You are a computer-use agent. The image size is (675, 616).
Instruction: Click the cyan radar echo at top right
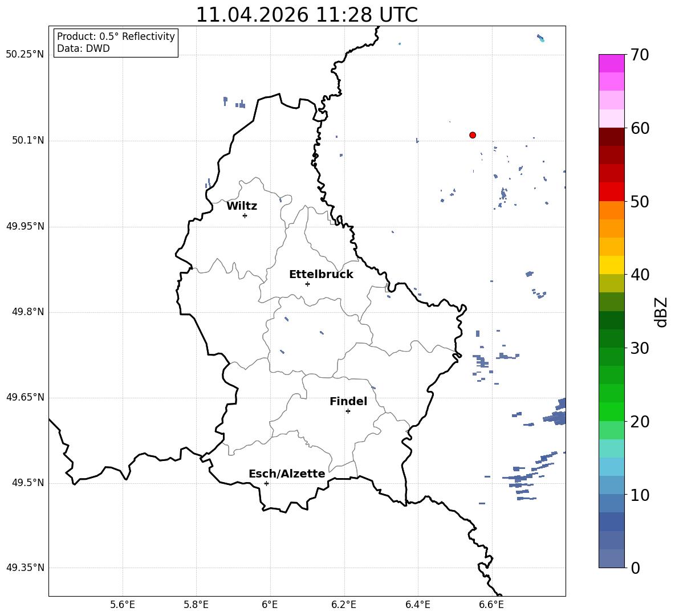point(540,38)
